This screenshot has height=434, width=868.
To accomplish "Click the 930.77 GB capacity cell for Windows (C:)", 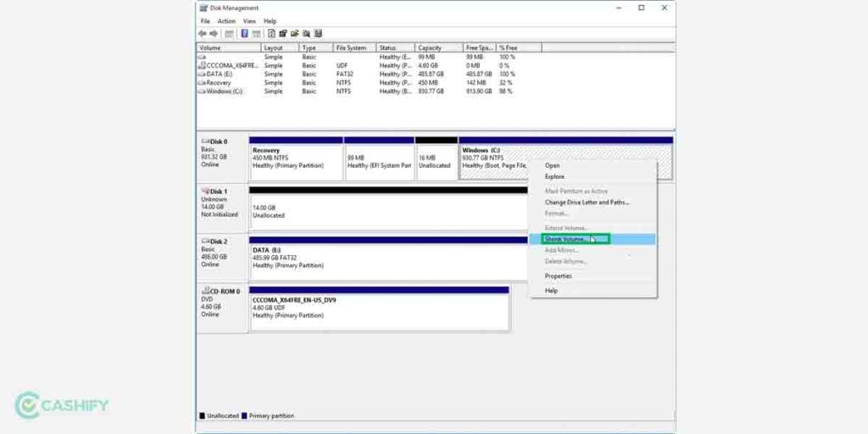I will click(431, 92).
